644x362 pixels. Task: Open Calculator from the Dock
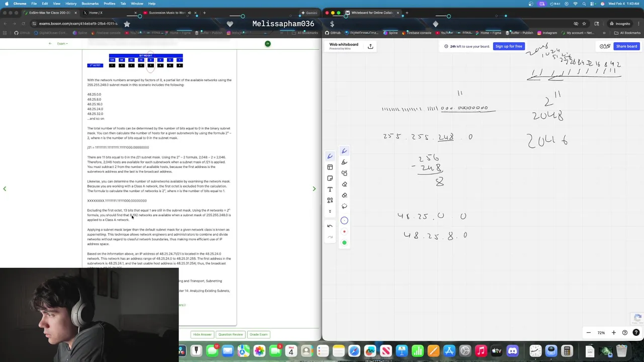(x=567, y=351)
